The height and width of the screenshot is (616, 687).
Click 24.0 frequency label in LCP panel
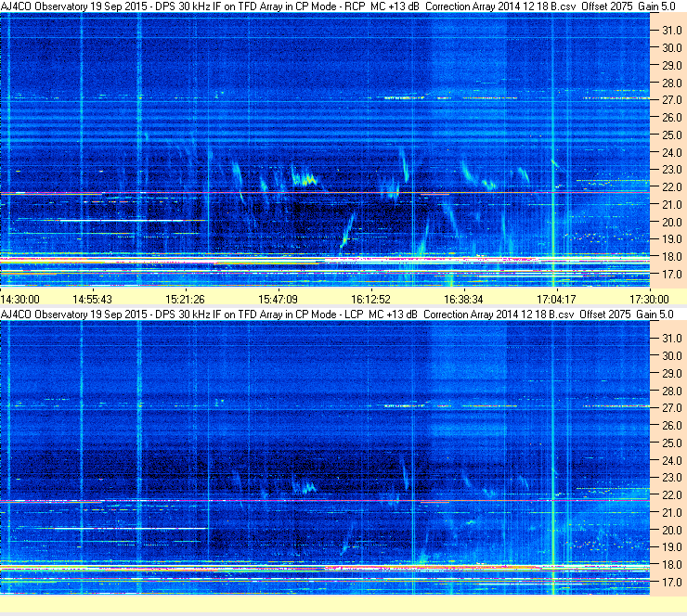(x=672, y=460)
